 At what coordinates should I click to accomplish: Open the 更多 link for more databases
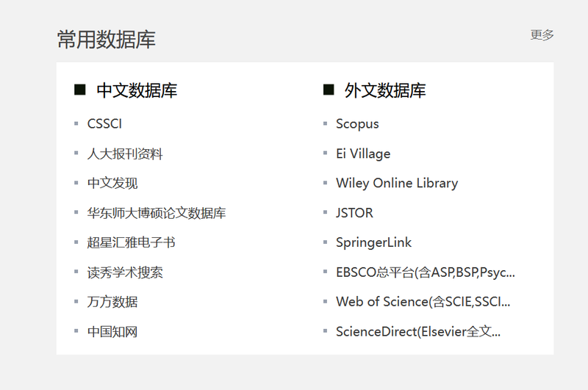tap(542, 35)
